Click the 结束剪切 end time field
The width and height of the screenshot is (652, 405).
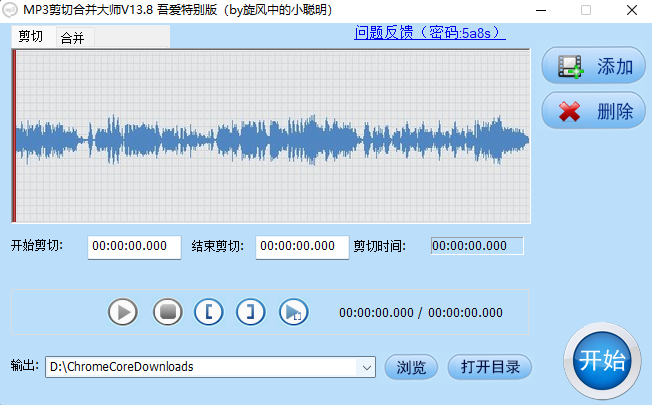(x=302, y=247)
